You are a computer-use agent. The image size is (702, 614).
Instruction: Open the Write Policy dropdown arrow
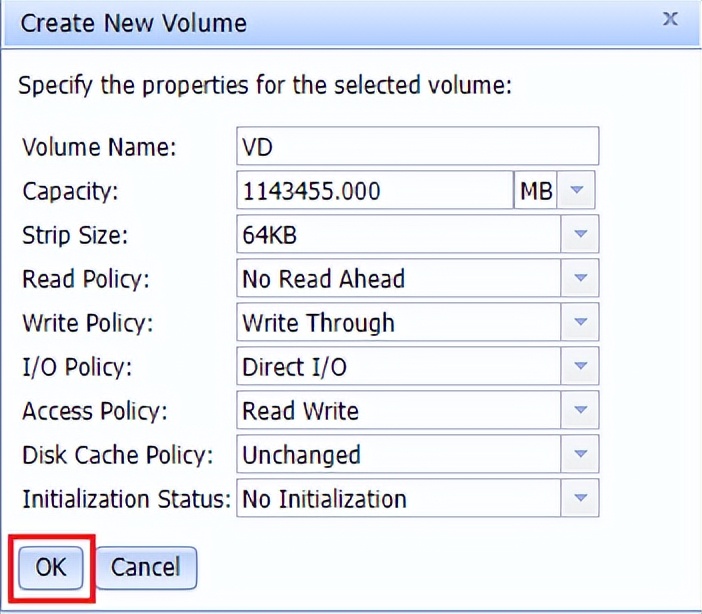point(579,322)
